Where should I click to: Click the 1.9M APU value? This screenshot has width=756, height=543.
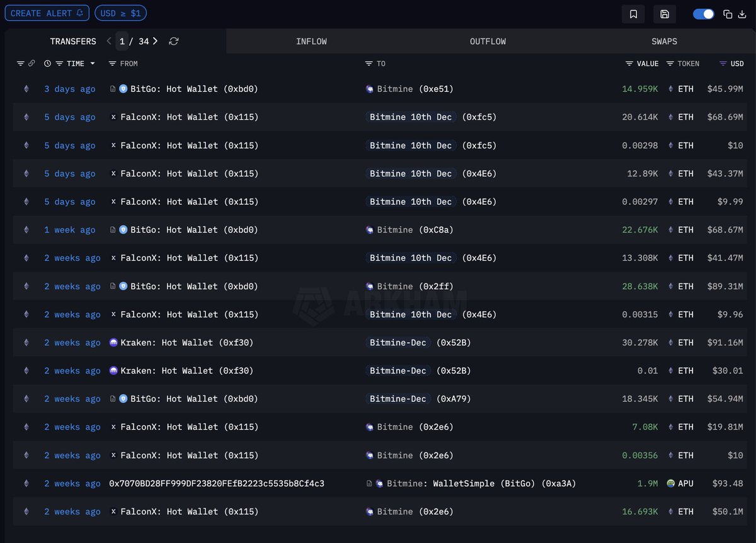648,484
